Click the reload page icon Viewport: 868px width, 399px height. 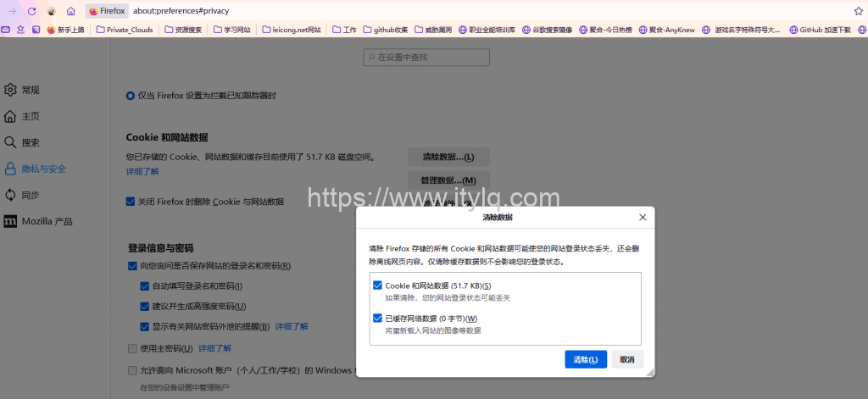[31, 11]
